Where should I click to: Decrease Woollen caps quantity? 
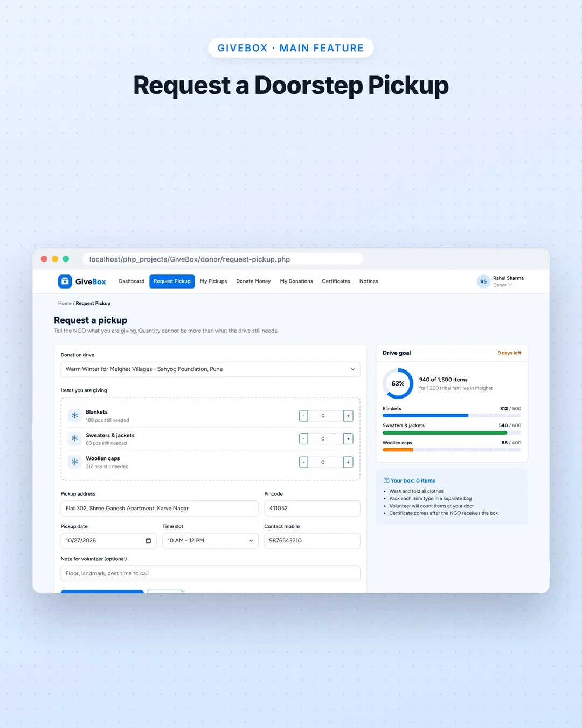coord(303,462)
